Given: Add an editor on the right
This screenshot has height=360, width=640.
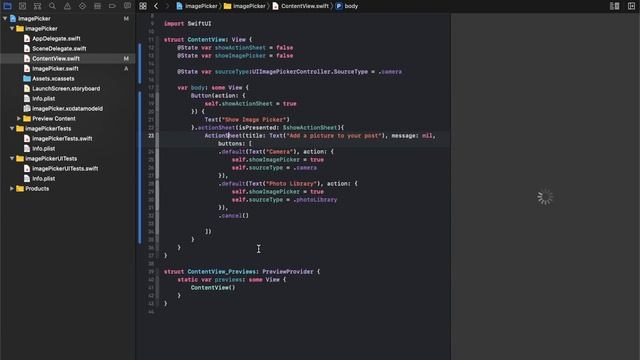Looking at the screenshot, I should (x=631, y=6).
